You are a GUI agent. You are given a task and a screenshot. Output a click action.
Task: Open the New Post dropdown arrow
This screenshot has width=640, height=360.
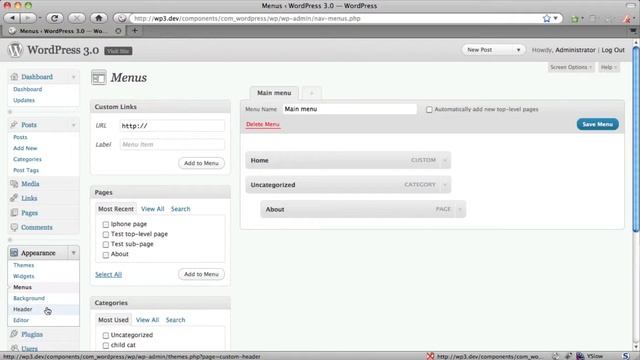tap(518, 50)
